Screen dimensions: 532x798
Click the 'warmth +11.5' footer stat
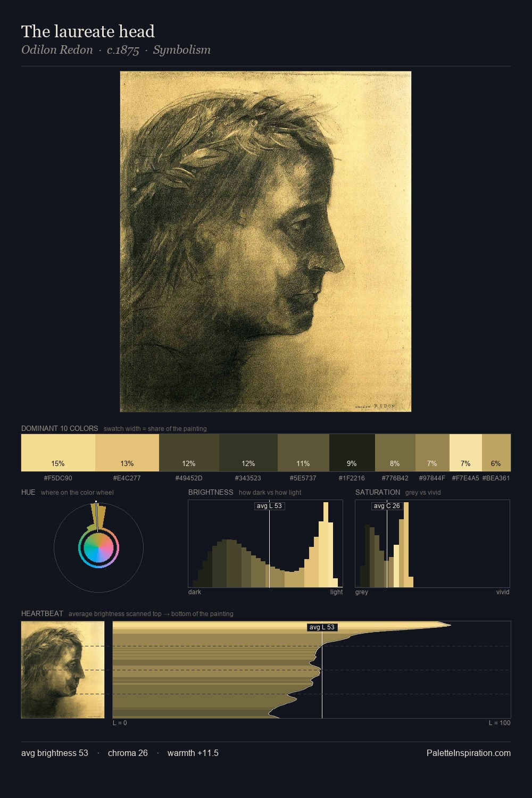click(193, 753)
